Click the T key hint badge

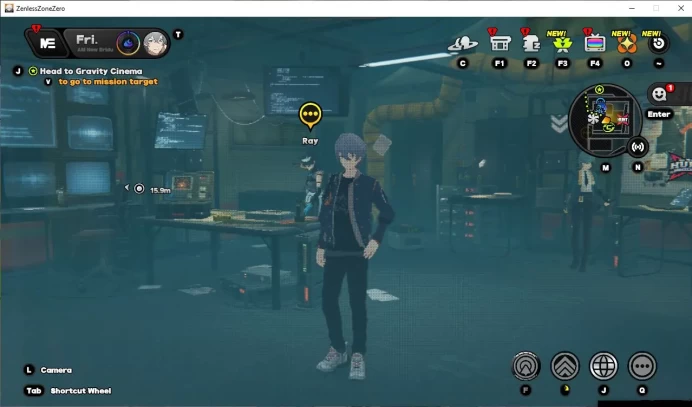[178, 34]
